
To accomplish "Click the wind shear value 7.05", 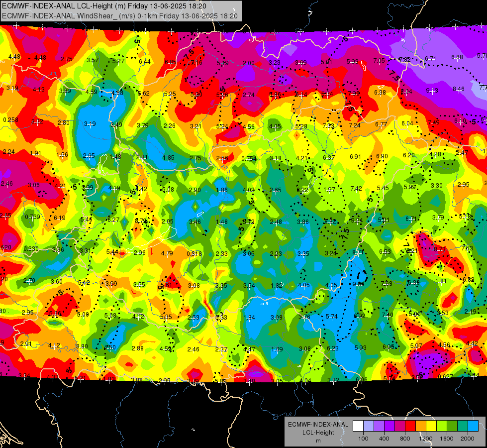I will point(379,61).
